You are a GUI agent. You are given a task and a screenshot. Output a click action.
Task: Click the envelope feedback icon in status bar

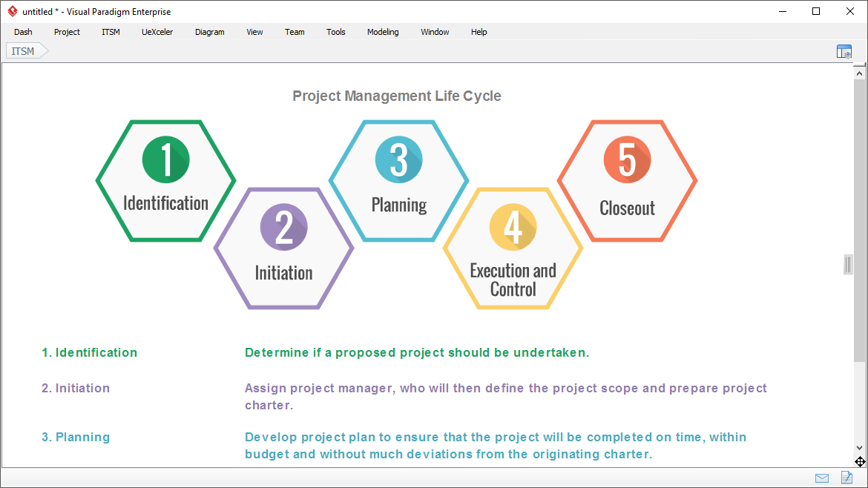click(x=821, y=478)
